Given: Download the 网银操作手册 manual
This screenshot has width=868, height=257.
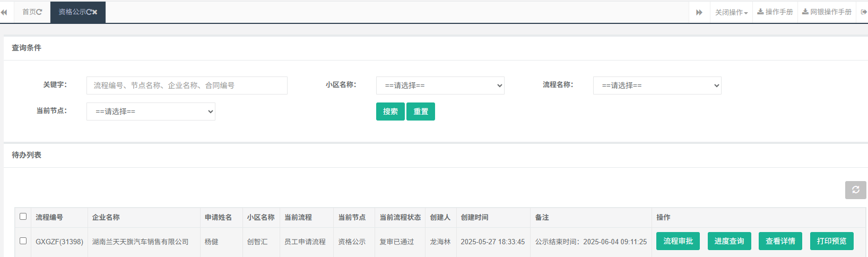Looking at the screenshot, I should click(x=827, y=12).
